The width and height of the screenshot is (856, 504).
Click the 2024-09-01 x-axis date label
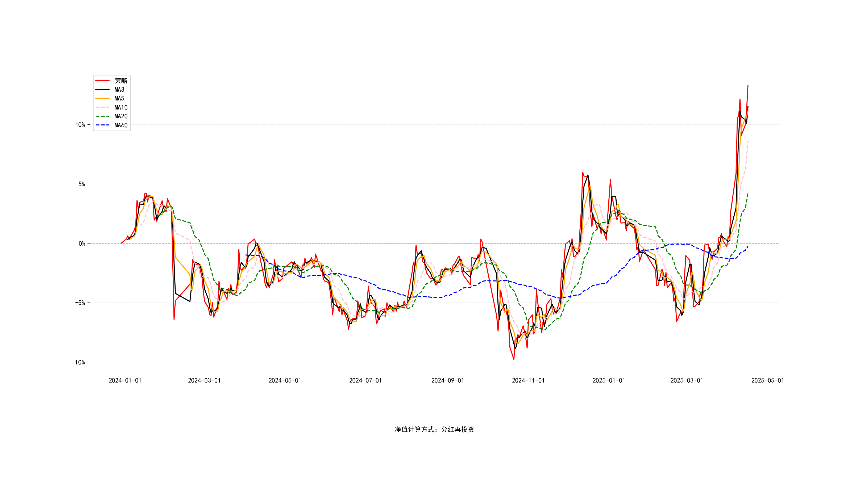tap(447, 380)
